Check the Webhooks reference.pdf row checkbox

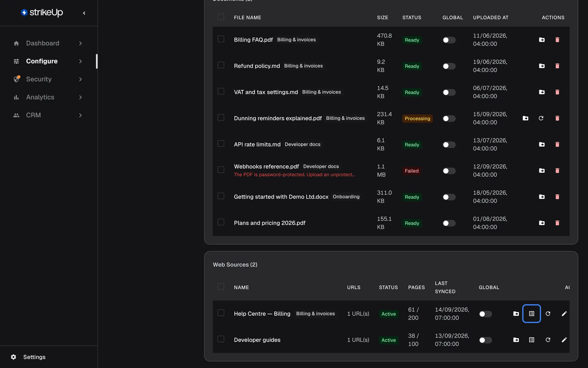click(221, 170)
